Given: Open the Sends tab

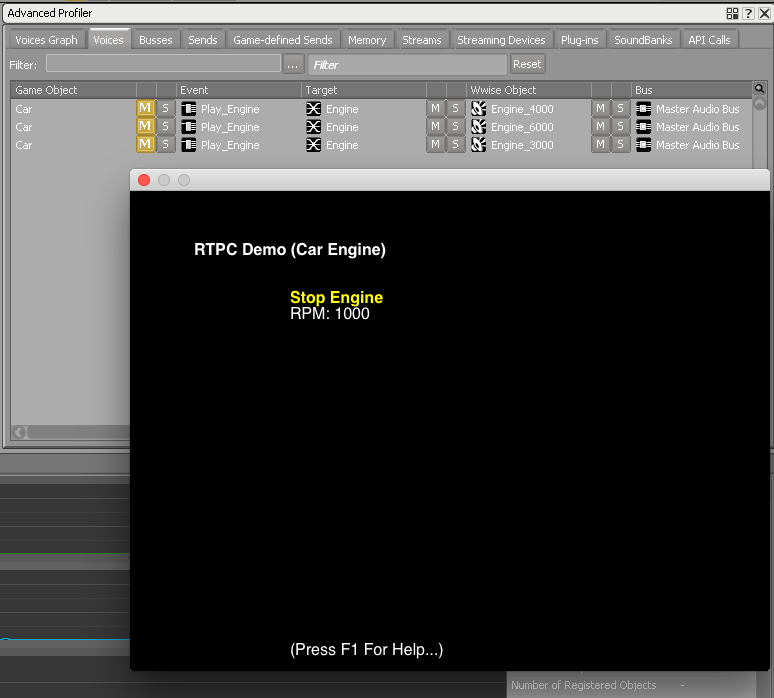Looking at the screenshot, I should coord(202,40).
